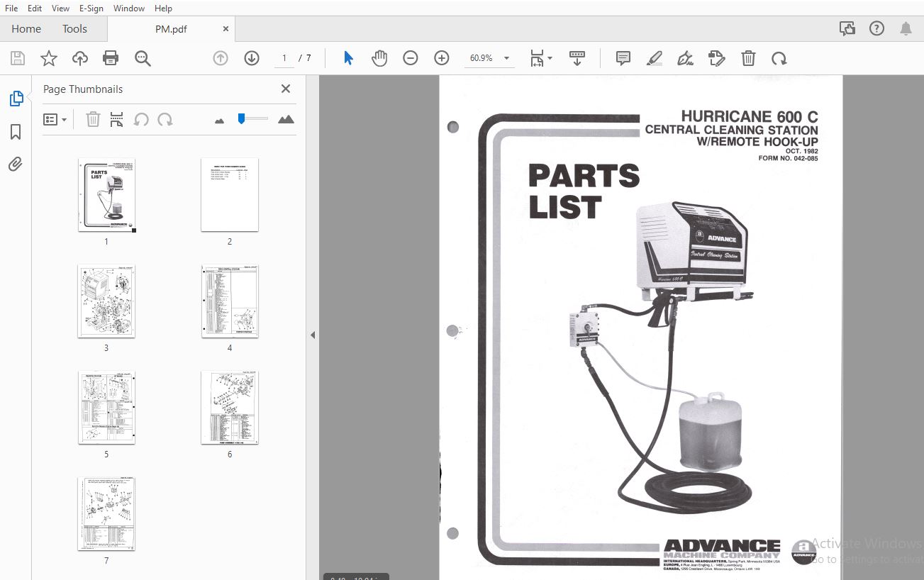Select page 2 thumbnail

pyautogui.click(x=230, y=195)
